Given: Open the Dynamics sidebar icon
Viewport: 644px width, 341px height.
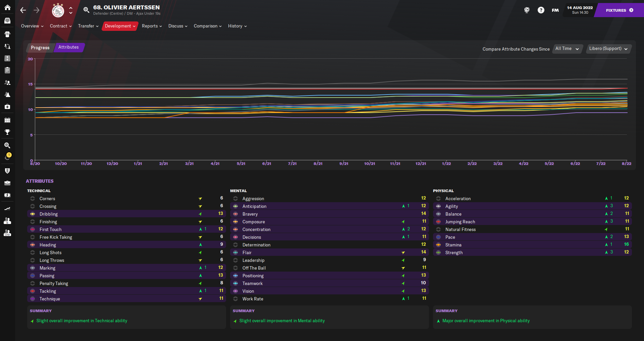Looking at the screenshot, I should click(7, 46).
